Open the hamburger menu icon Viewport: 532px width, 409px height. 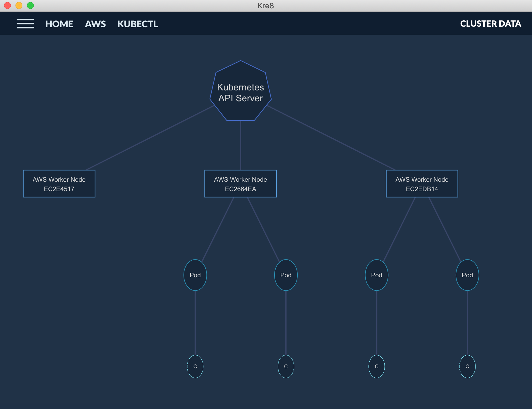(x=25, y=24)
